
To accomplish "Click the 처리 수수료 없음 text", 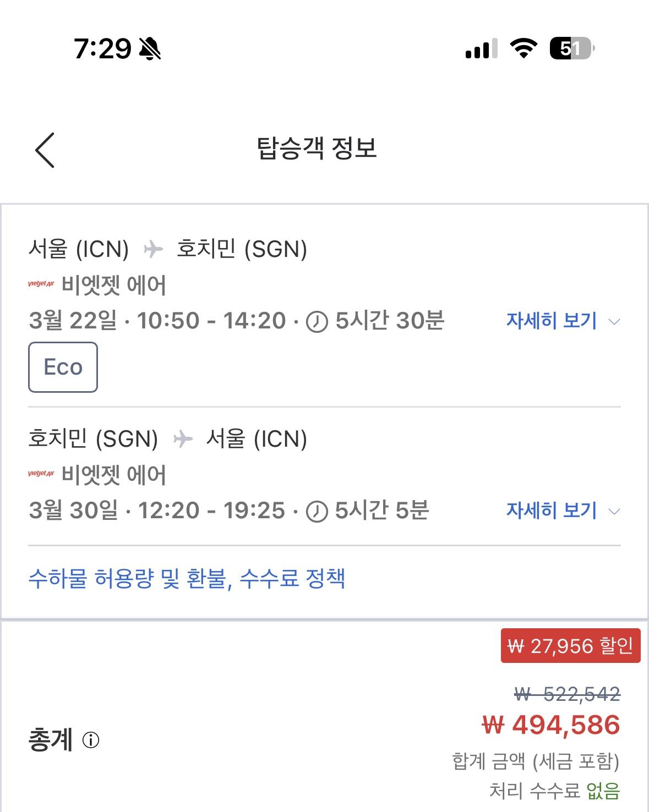I will [x=554, y=791].
